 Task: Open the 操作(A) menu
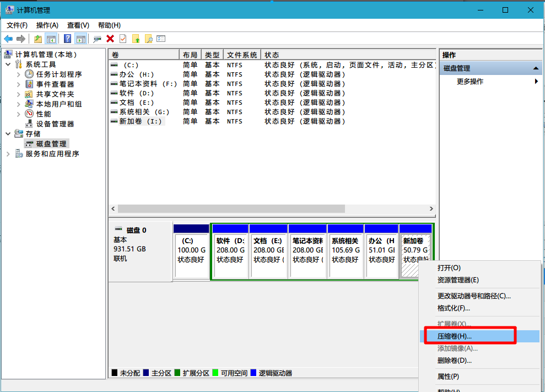point(47,25)
